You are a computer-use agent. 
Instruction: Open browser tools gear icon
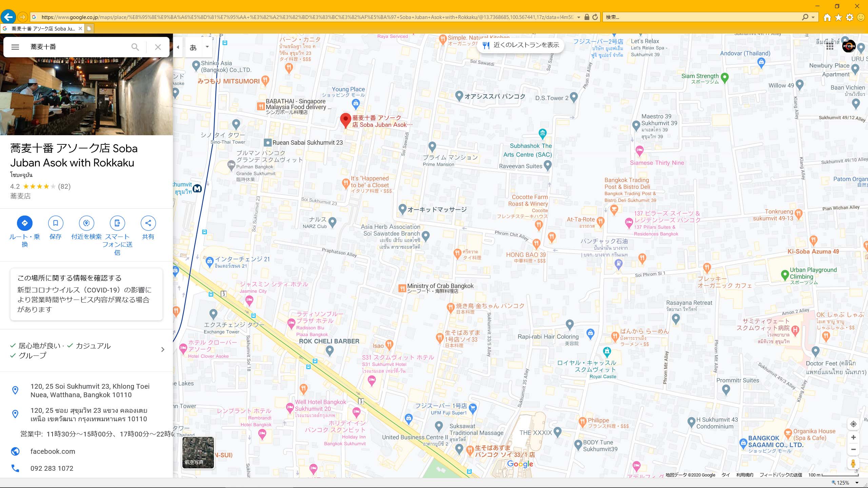coord(850,17)
